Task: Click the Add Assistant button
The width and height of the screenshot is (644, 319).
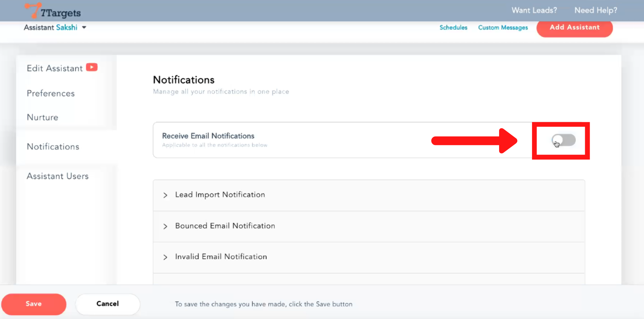Action: (x=574, y=28)
